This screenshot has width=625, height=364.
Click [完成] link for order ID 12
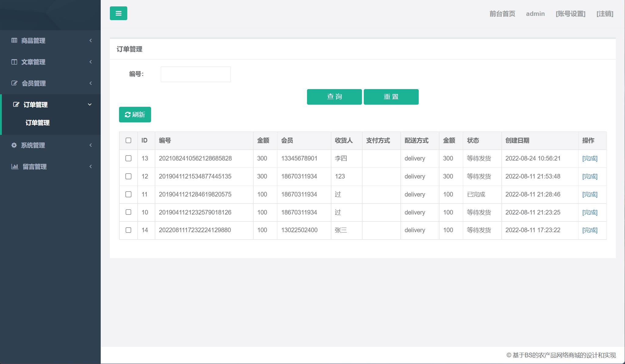(590, 176)
